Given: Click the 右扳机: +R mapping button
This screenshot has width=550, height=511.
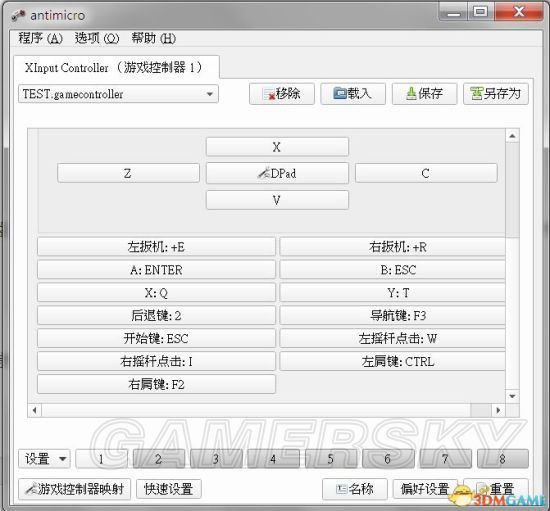Looking at the screenshot, I should pyautogui.click(x=392, y=247).
